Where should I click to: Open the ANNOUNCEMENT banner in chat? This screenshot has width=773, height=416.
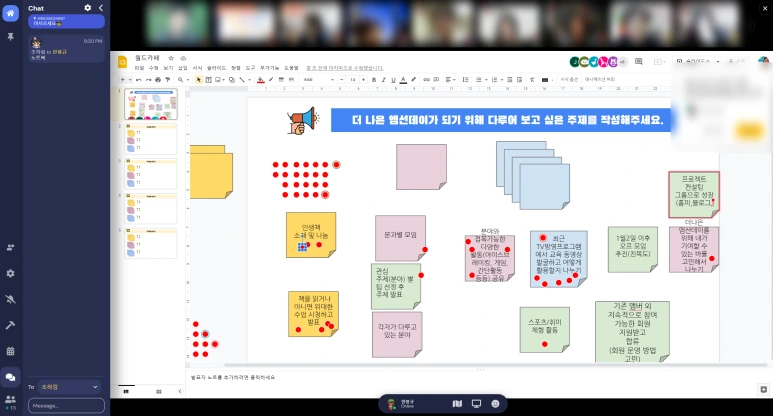(x=66, y=21)
